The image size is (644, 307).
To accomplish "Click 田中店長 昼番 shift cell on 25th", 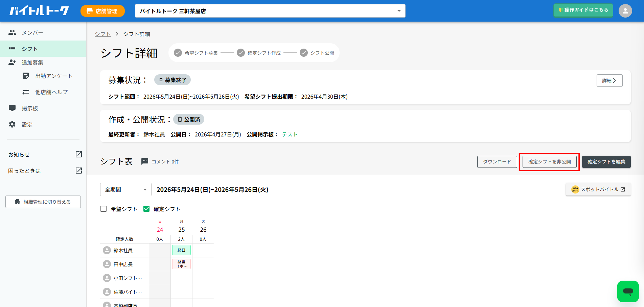I will tap(181, 264).
